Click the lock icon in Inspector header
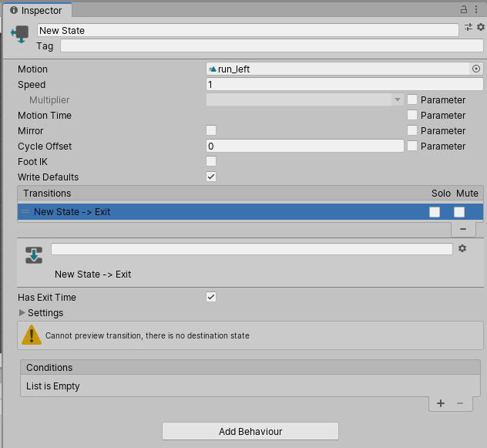The image size is (487, 448). coord(464,9)
